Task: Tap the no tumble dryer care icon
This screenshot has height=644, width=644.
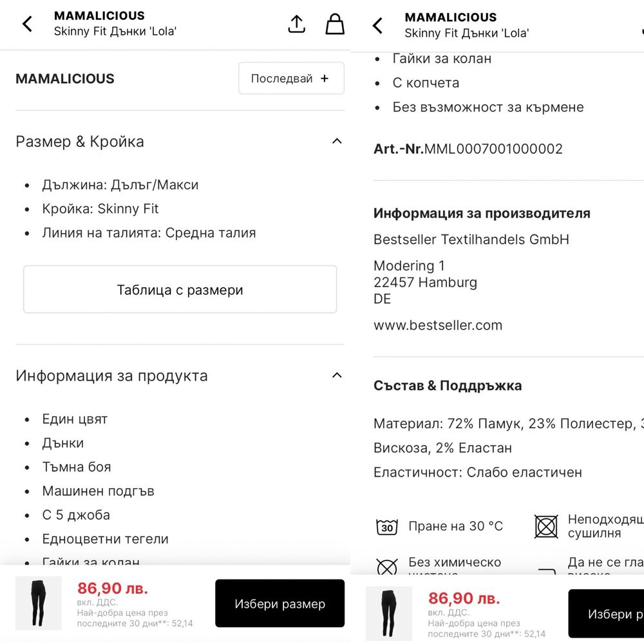Action: pyautogui.click(x=546, y=527)
